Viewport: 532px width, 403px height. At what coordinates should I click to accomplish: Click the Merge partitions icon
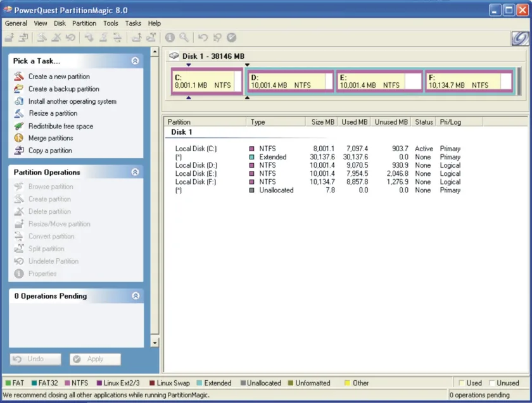[x=19, y=138]
